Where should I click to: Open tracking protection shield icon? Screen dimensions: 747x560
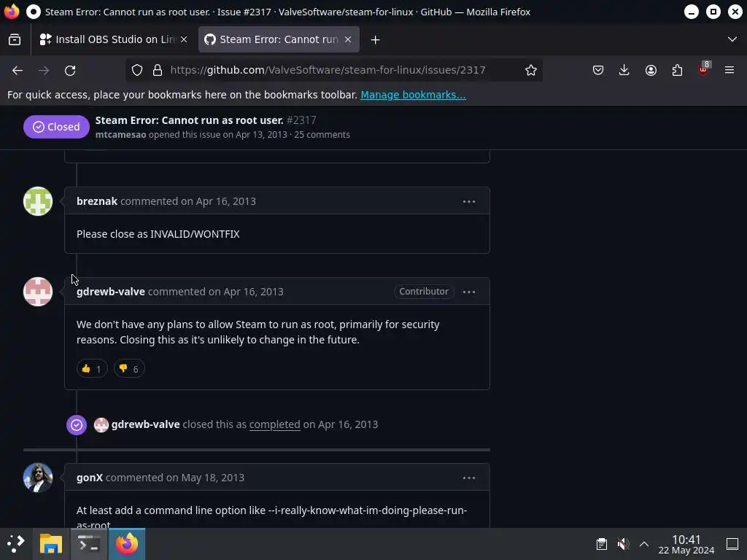point(137,71)
